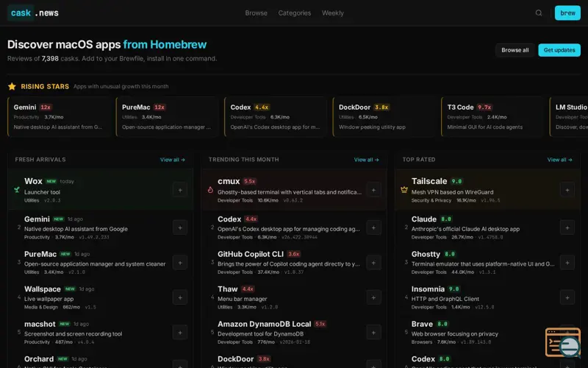Image resolution: width=588 pixels, height=368 pixels.
Task: Add Thaw with plus icon
Action: [x=373, y=297]
